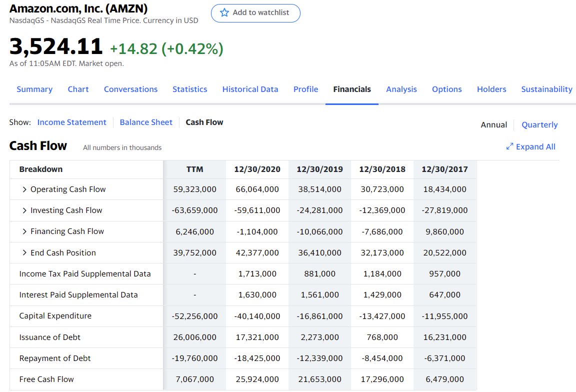Click the 6,246,000 financing value

(x=194, y=232)
